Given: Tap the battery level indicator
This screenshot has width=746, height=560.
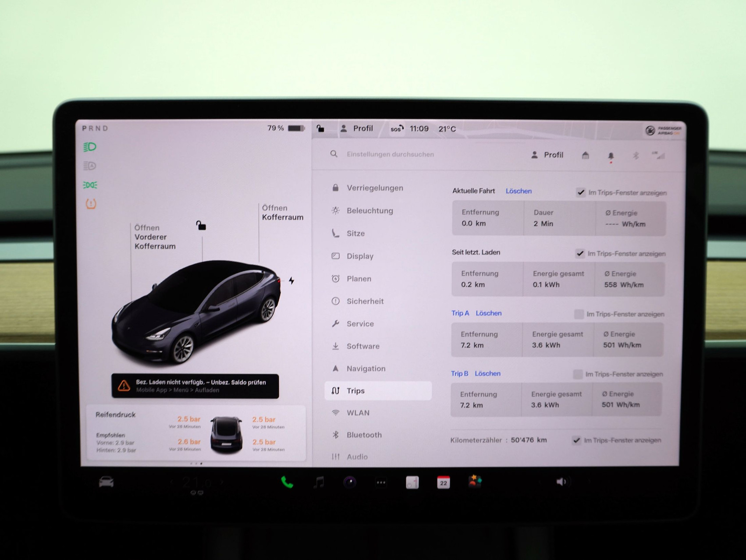Looking at the screenshot, I should (286, 128).
